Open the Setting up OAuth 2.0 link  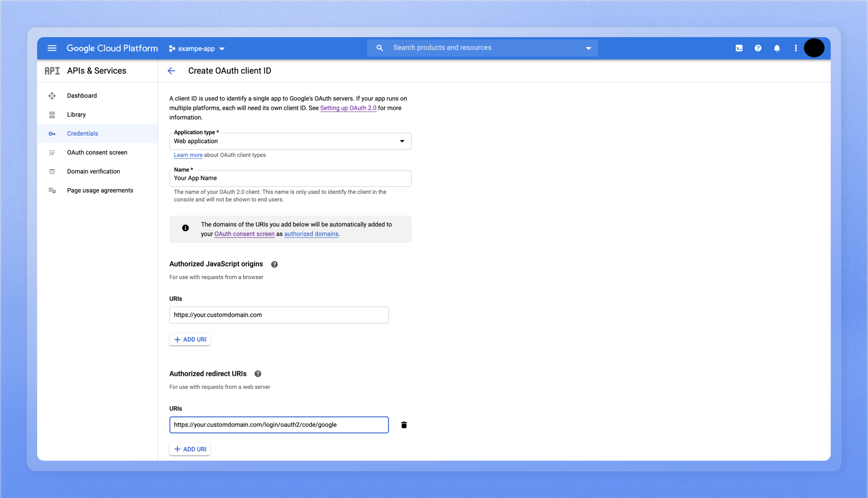(x=348, y=108)
